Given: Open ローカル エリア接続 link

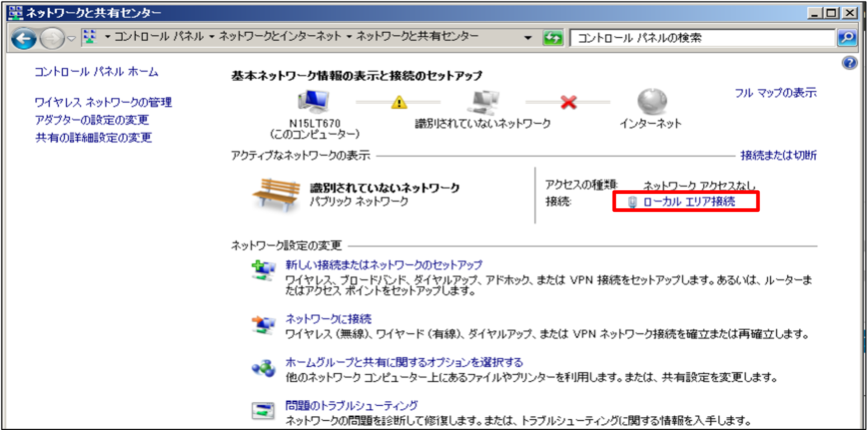Looking at the screenshot, I should 689,202.
